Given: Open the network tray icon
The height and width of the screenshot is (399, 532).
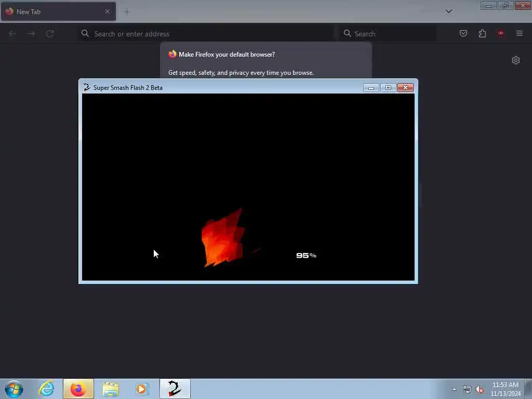Looking at the screenshot, I should (467, 390).
